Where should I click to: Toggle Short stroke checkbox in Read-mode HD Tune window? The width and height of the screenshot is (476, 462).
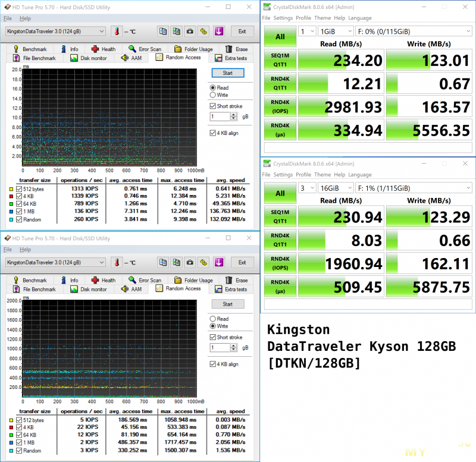point(213,106)
